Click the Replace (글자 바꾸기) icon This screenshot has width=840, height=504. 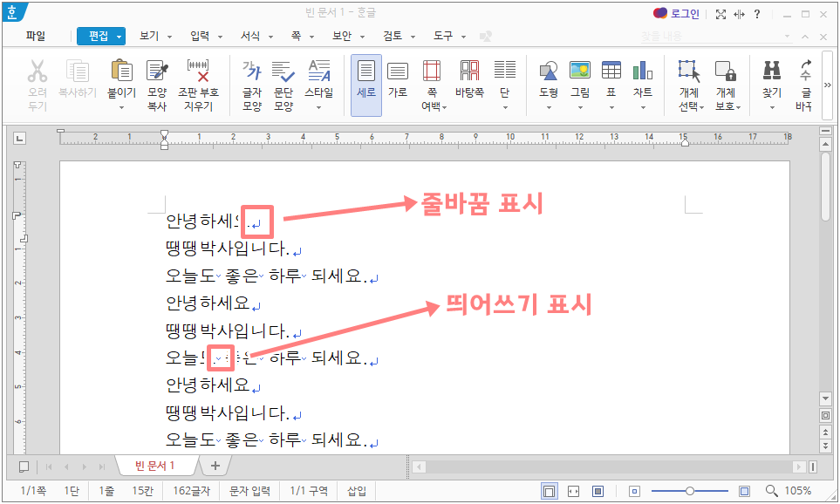(x=805, y=72)
